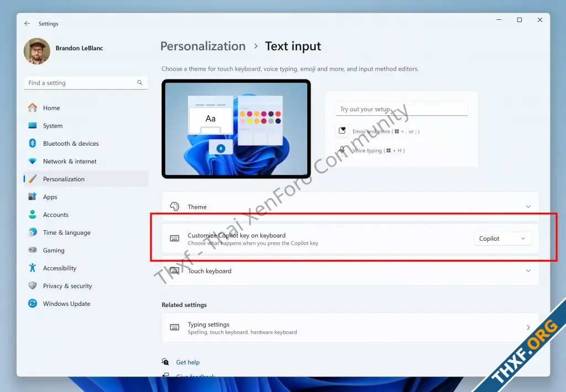Image resolution: width=566 pixels, height=392 pixels.
Task: Click the Typing settings keyboard icon
Action: click(175, 327)
